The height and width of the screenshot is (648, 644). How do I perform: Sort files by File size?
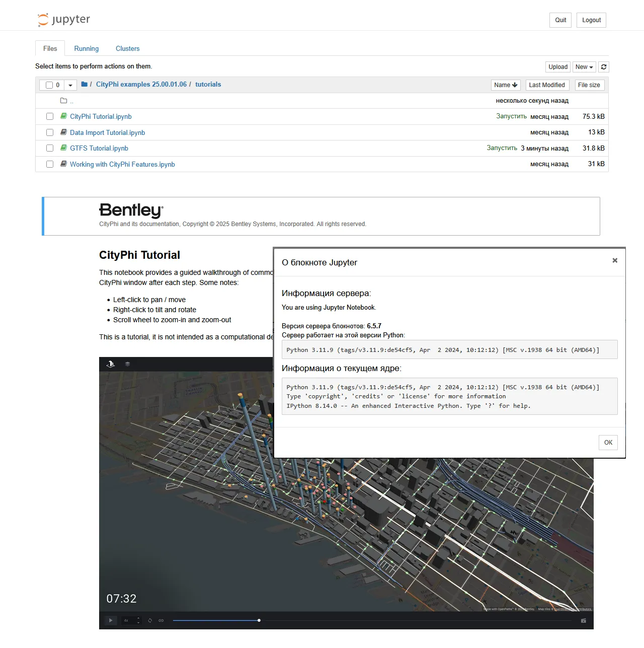[x=589, y=85]
